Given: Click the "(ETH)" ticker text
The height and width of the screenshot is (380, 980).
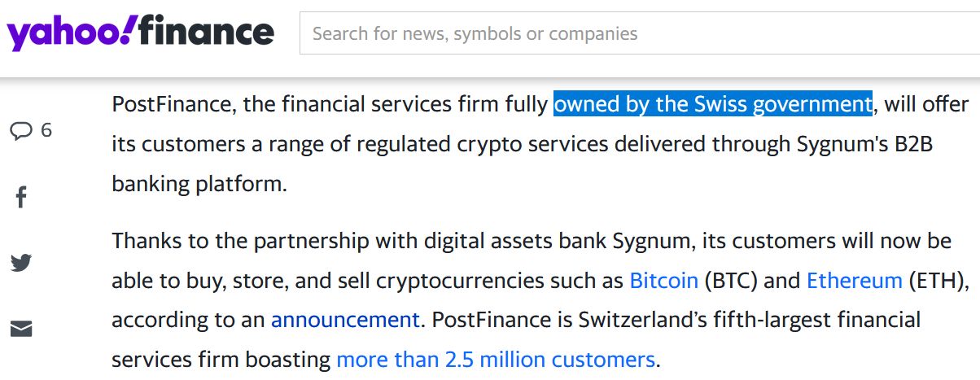Looking at the screenshot, I should [939, 281].
